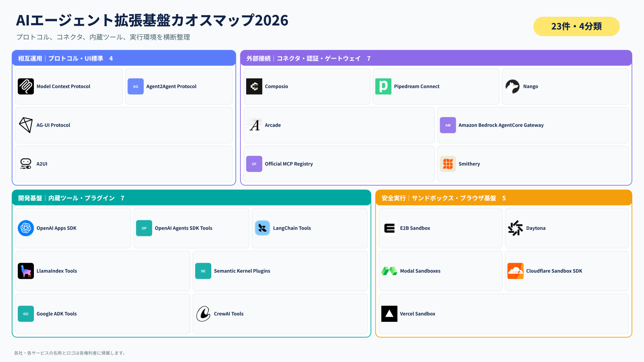This screenshot has height=362, width=644.
Task: Click the Official MCP Registry OF icon
Action: 254,164
